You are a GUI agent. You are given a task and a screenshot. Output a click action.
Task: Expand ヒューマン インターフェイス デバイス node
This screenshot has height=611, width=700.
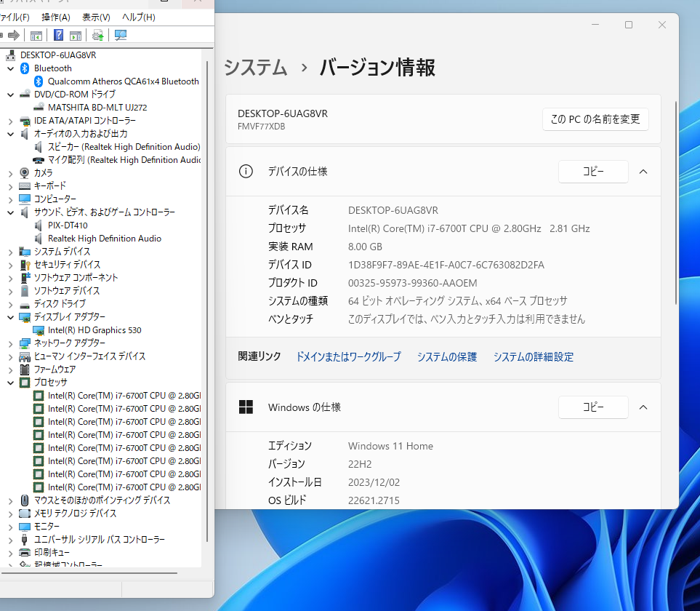pos(11,356)
